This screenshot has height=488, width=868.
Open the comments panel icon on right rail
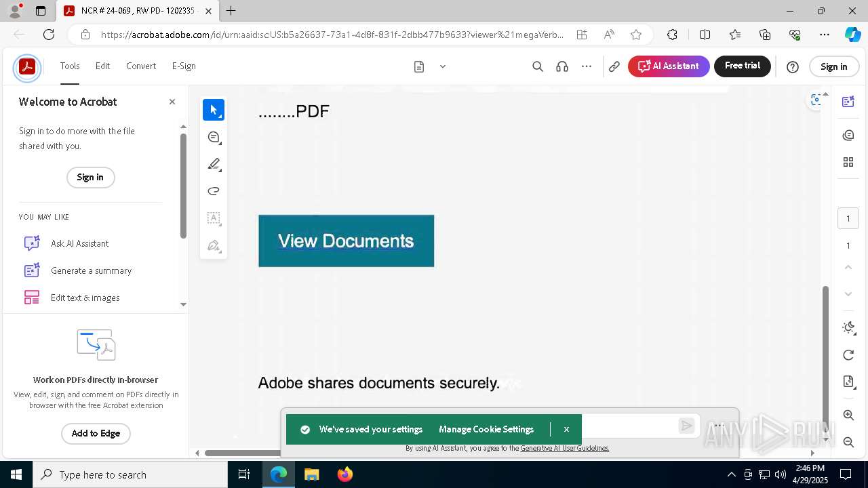tap(848, 136)
